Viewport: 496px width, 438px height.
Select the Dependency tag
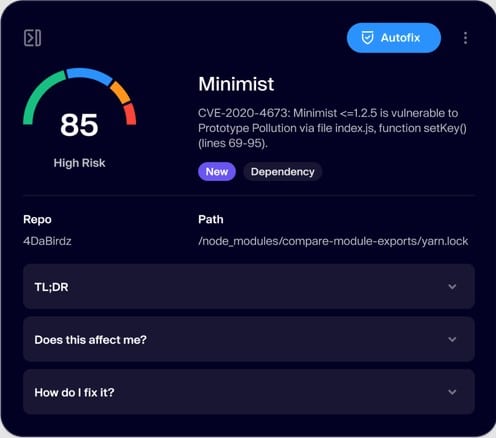(x=282, y=172)
